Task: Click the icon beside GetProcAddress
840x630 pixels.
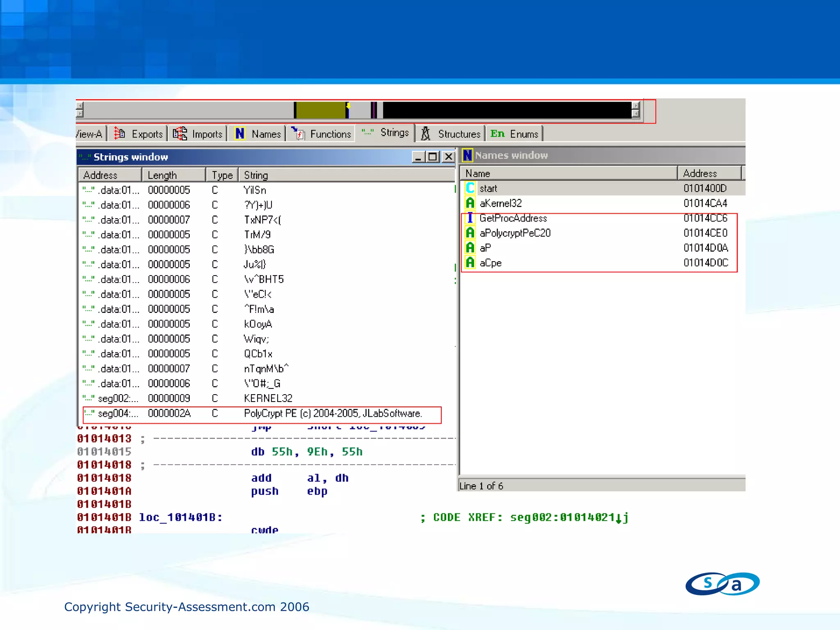Action: pyautogui.click(x=470, y=218)
